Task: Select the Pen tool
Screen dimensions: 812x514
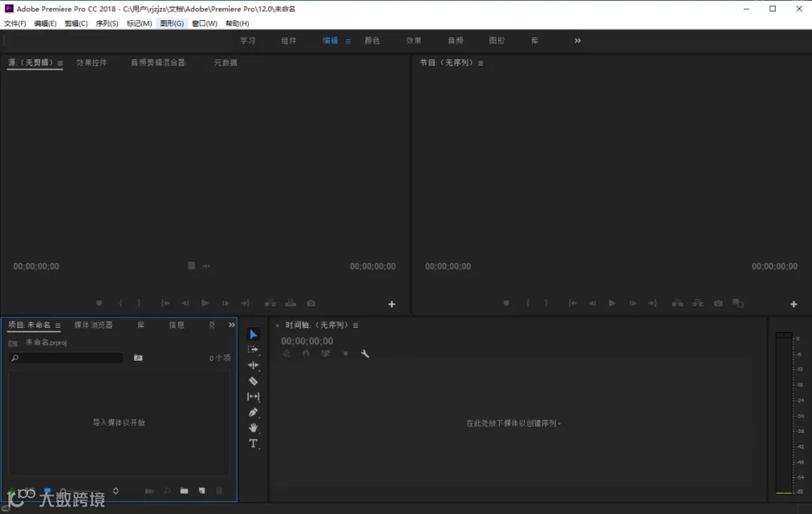Action: coord(253,413)
